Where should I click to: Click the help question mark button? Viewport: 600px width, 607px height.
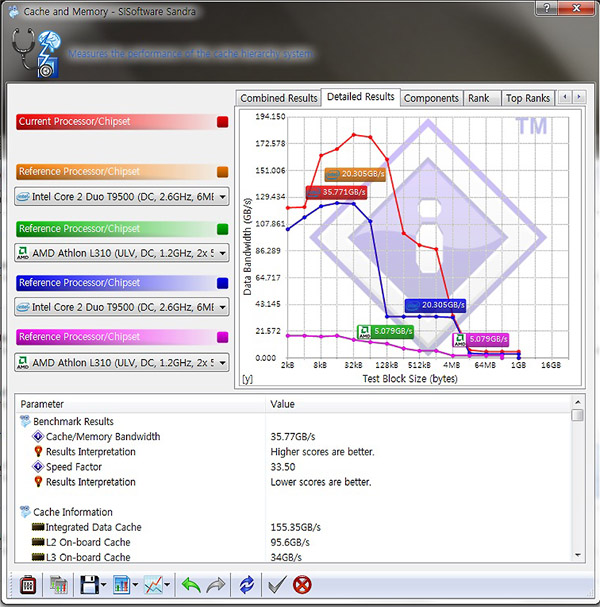tap(547, 8)
